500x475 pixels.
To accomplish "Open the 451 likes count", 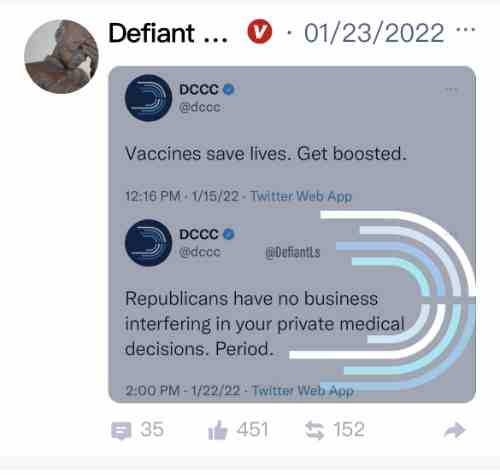I will click(x=252, y=429).
